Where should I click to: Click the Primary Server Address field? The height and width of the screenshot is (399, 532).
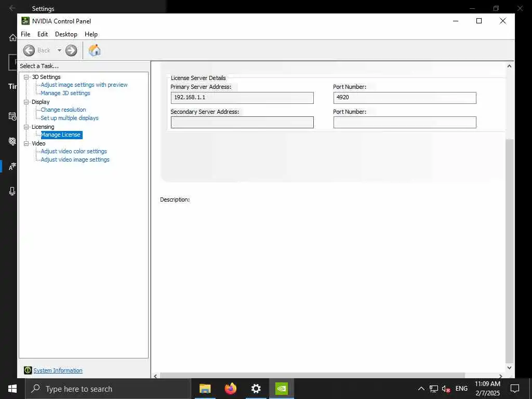tap(242, 98)
